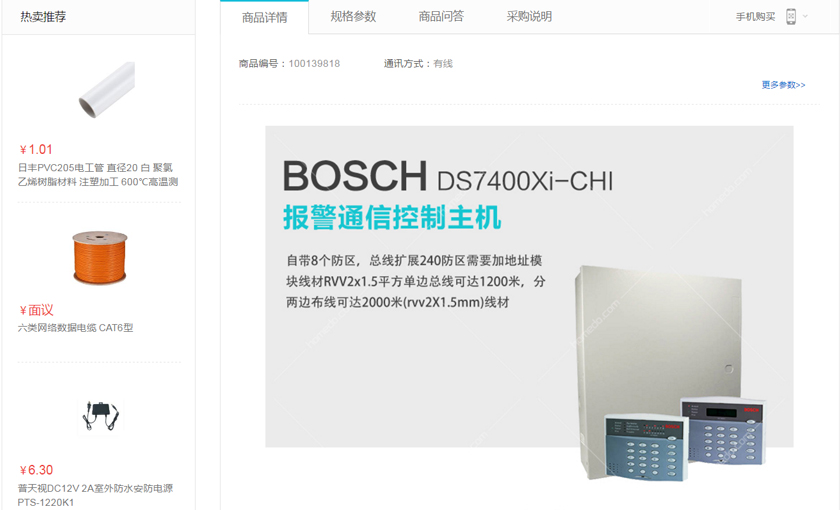Click the BOSCH DS7400Xi-CHI banner image
Image resolution: width=840 pixels, height=510 pixels.
(x=529, y=287)
